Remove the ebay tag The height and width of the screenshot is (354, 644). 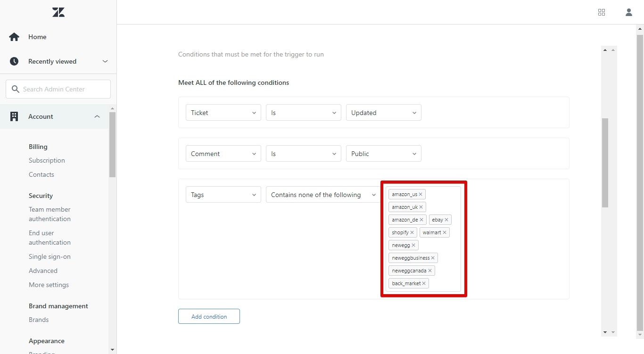pos(446,220)
